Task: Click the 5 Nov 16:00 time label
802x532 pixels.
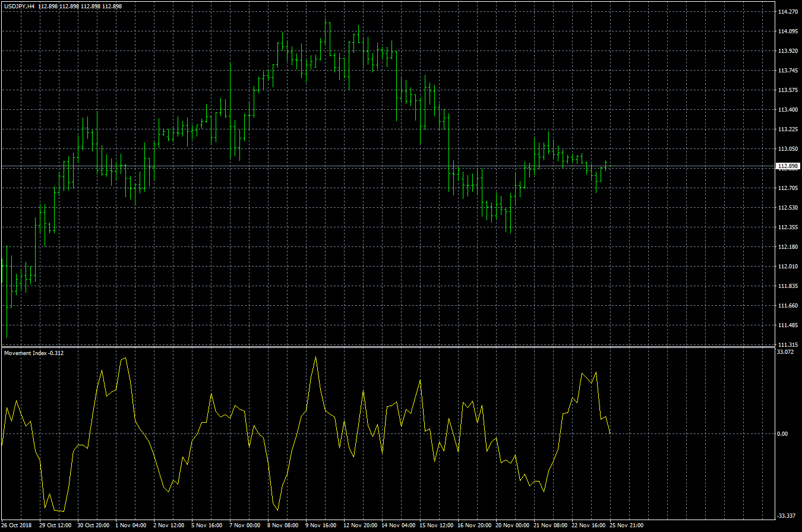Action: tap(207, 525)
